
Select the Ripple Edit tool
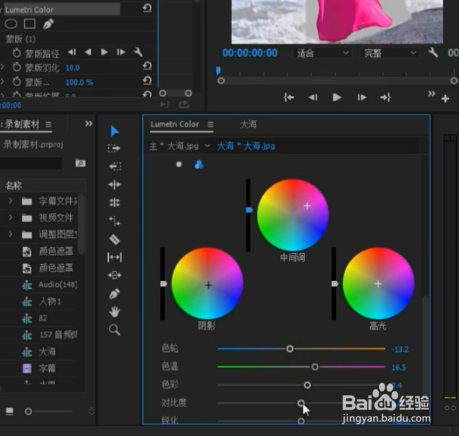click(x=114, y=184)
